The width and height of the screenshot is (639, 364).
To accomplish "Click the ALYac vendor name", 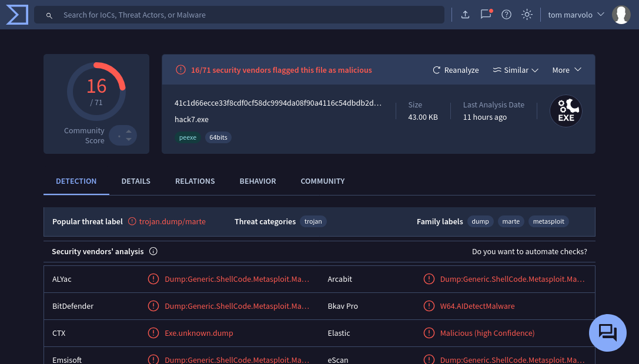I will (62, 279).
